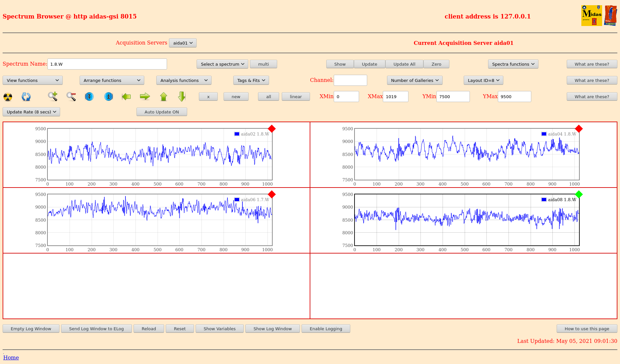Click the Show Variables button
This screenshot has width=620, height=364.
click(220, 329)
